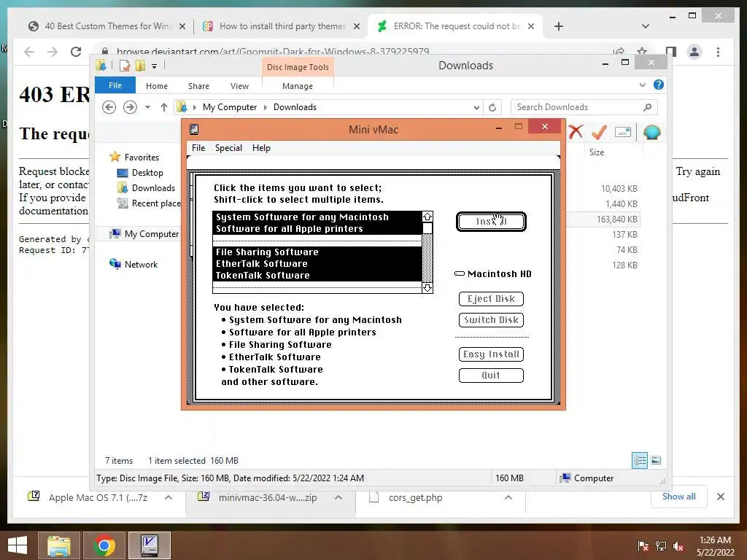Click the installer list scroll down arrow

[427, 287]
